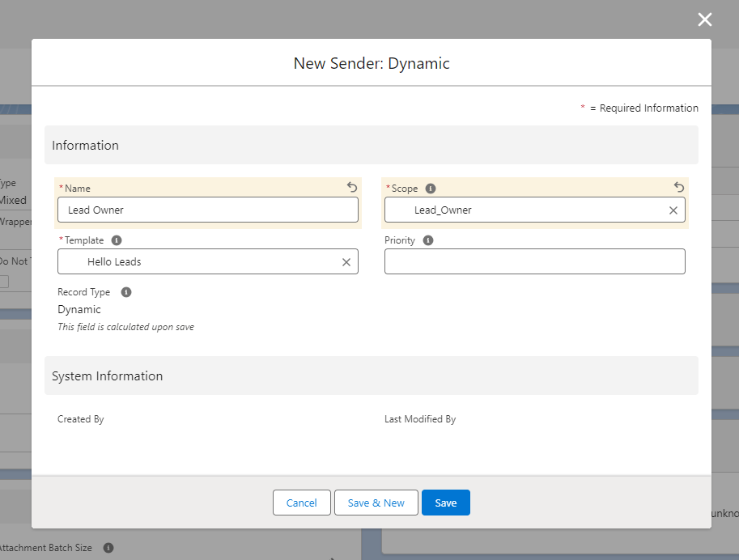Save the new Dynamic sender
The image size is (739, 560).
coord(445,503)
